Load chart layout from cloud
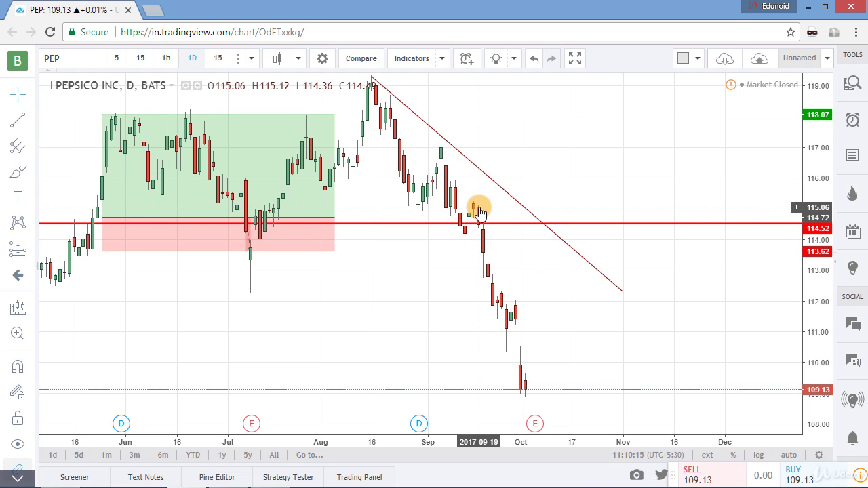Image resolution: width=868 pixels, height=488 pixels. (x=724, y=58)
